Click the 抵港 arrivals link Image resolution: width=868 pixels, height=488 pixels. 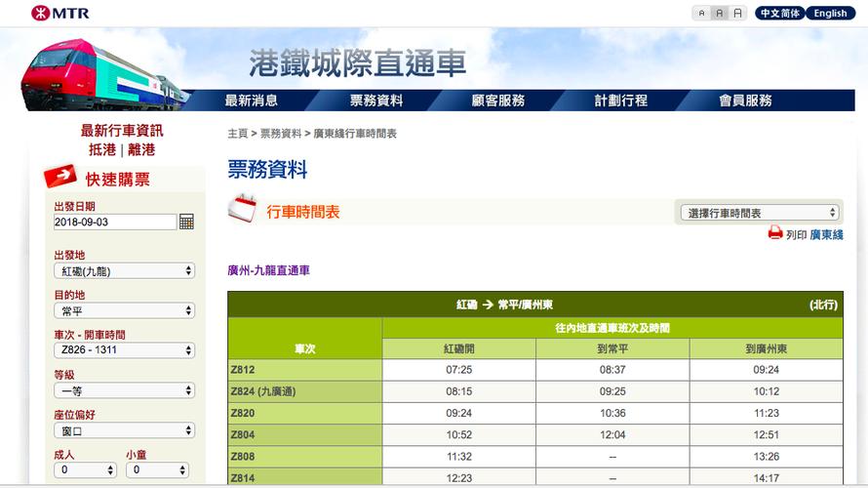[x=102, y=149]
